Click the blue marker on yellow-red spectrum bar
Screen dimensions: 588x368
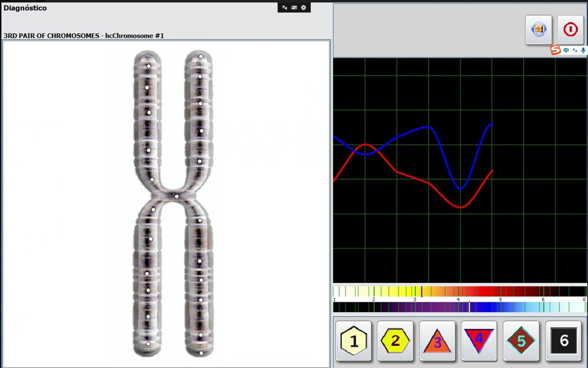tap(422, 291)
